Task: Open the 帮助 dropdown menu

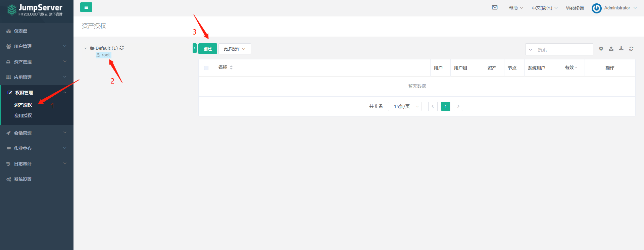Action: tap(516, 8)
